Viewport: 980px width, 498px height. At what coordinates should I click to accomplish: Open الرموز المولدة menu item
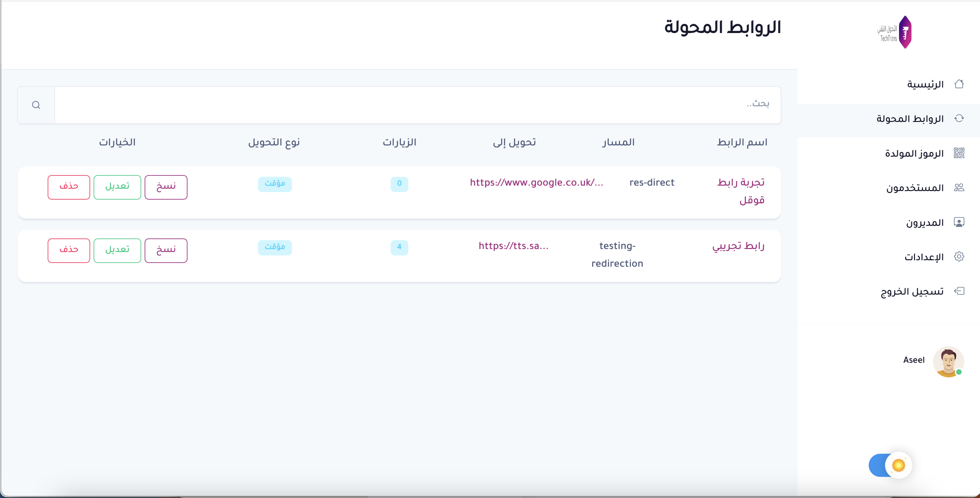[x=914, y=153]
